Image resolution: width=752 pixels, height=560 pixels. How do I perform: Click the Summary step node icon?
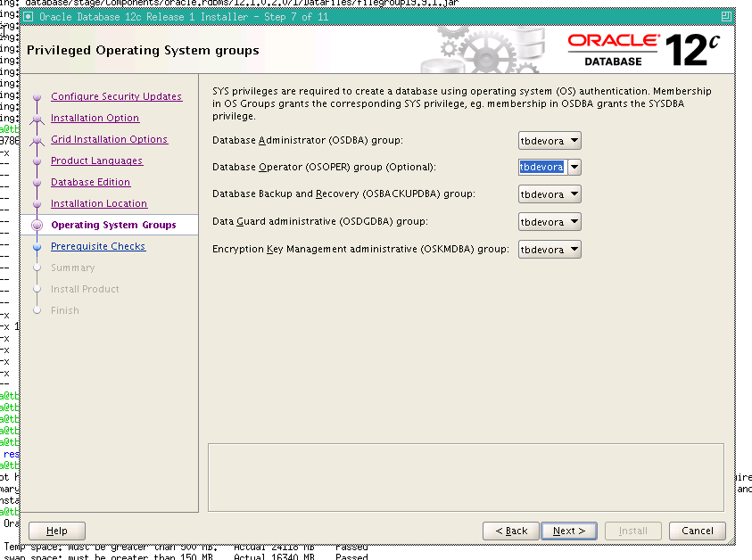[37, 268]
